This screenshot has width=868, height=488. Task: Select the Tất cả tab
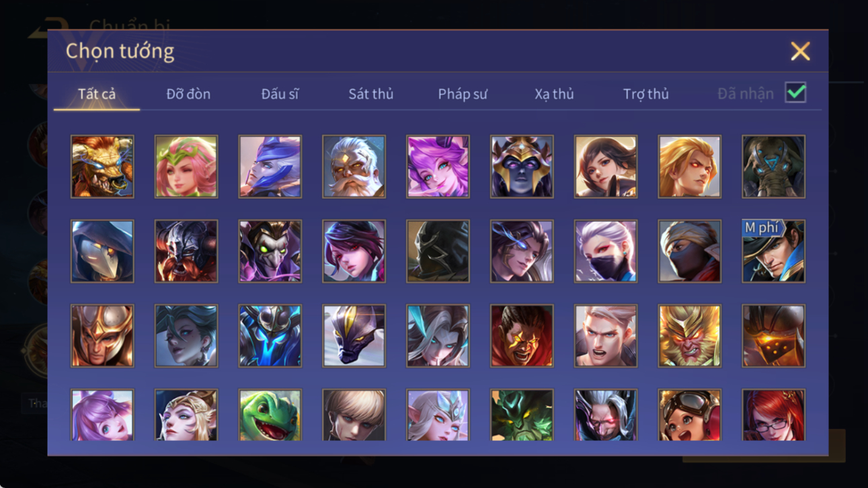coord(97,94)
